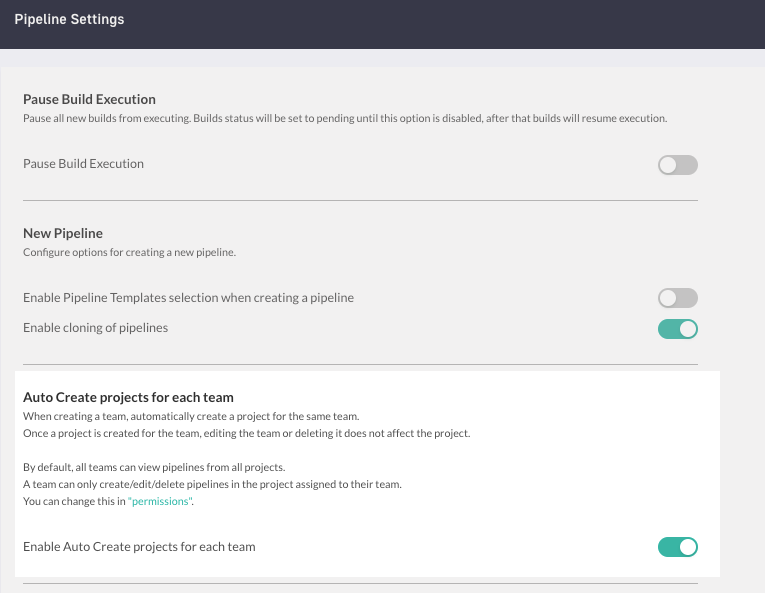Click the "Configure options for creating" description
Screen dimensions: 765x593
129,252
